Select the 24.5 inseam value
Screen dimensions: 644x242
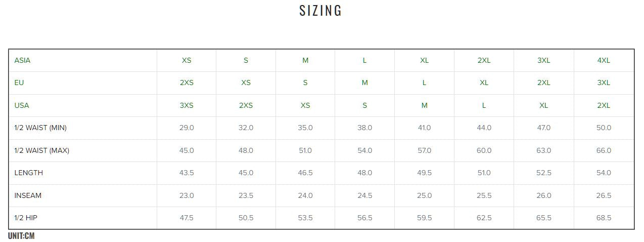pos(364,195)
